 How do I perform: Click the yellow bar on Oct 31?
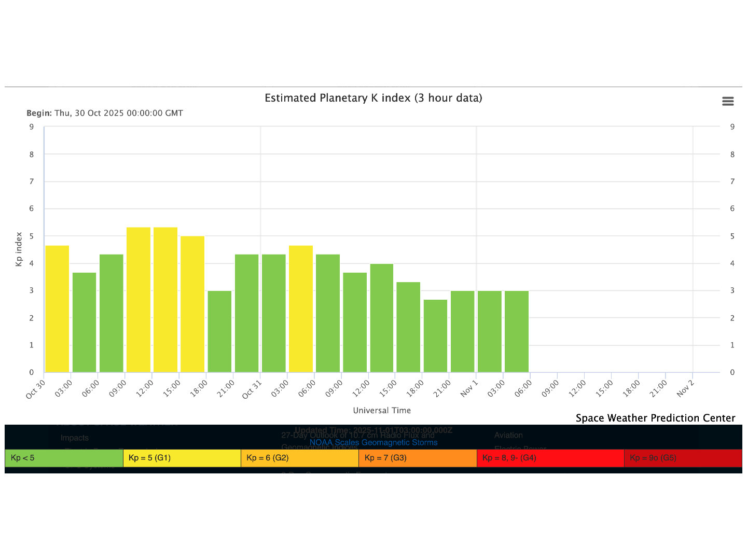301,309
